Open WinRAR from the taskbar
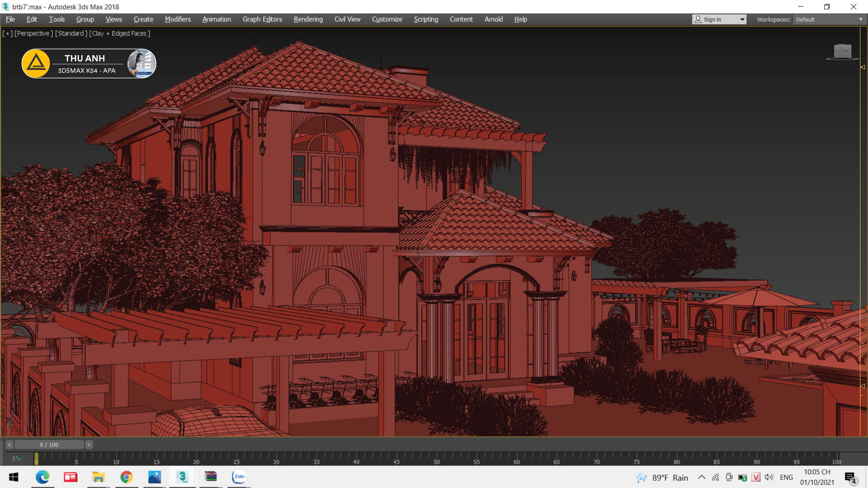Screen dimensions: 868x488 point(211,477)
